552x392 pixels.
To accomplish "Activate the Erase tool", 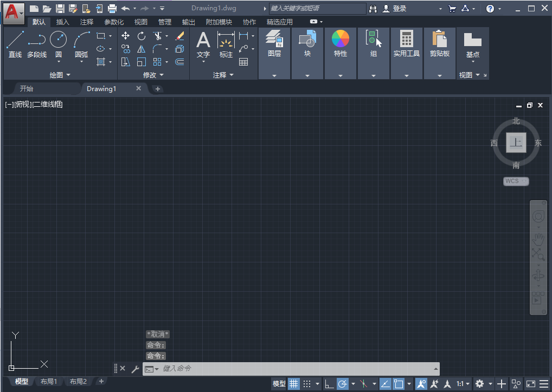I will click(179, 36).
